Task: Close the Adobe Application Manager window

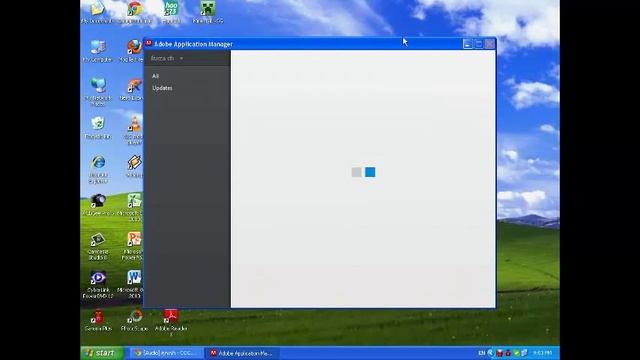Action: pos(489,44)
